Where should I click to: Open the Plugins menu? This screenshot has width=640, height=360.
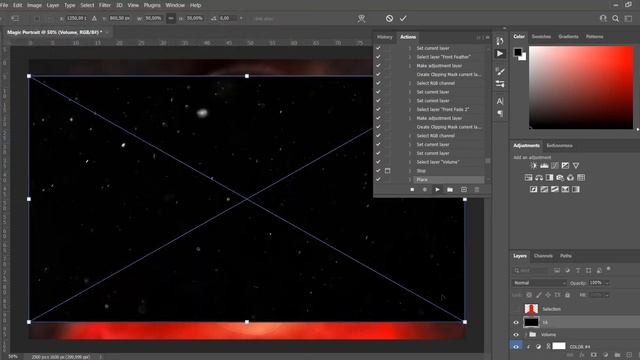tap(152, 5)
